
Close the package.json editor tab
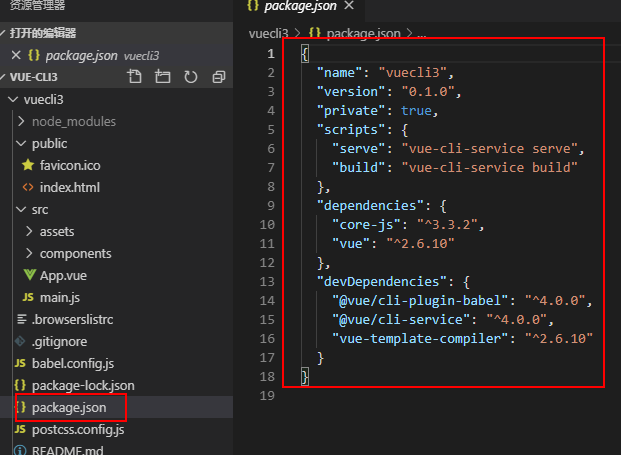click(x=349, y=5)
